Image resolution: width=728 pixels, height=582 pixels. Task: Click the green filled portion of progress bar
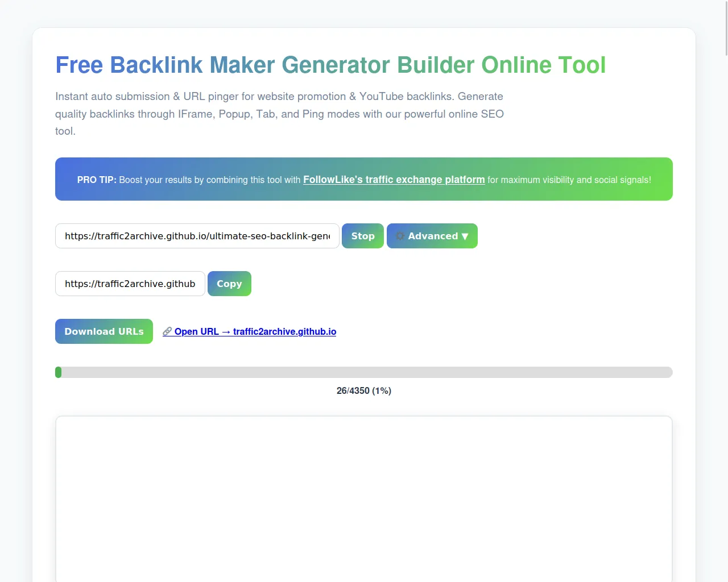tap(58, 372)
